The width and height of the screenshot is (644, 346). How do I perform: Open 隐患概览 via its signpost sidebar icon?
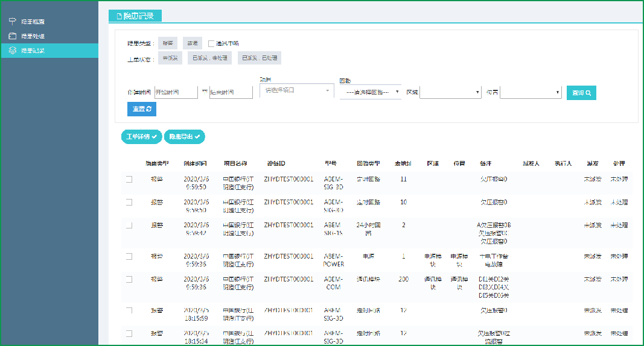click(12, 22)
